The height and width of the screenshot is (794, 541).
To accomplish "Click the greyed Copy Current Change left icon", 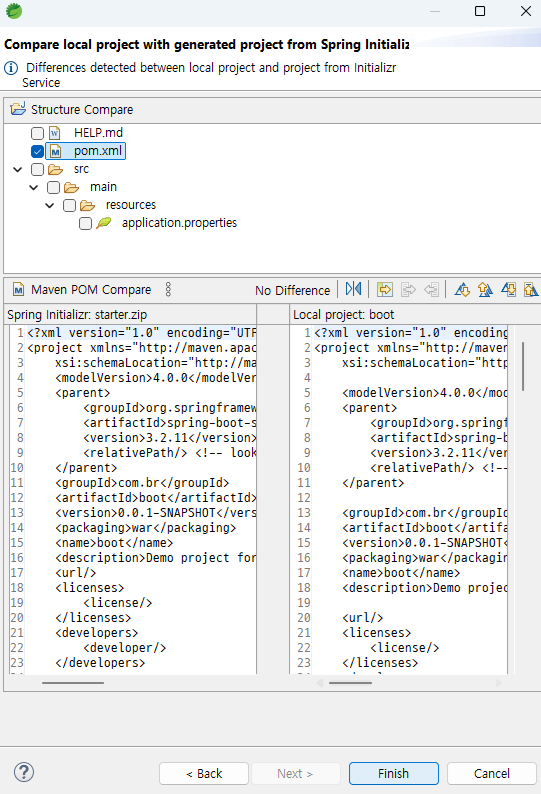I will [x=431, y=289].
